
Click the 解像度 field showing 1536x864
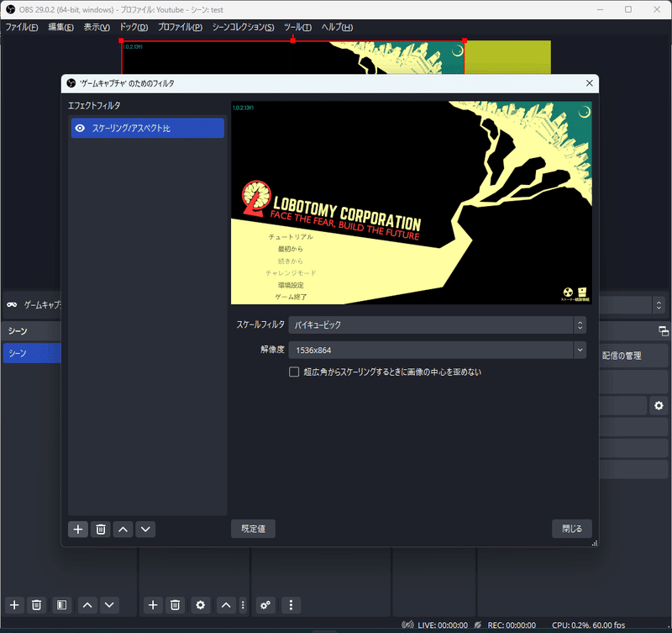(431, 350)
